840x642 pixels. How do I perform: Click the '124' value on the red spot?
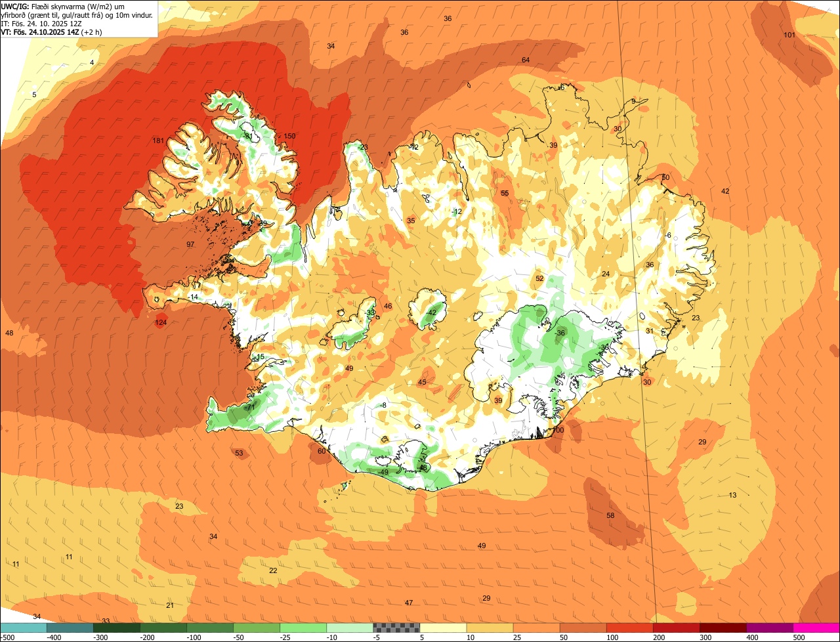[x=161, y=322]
